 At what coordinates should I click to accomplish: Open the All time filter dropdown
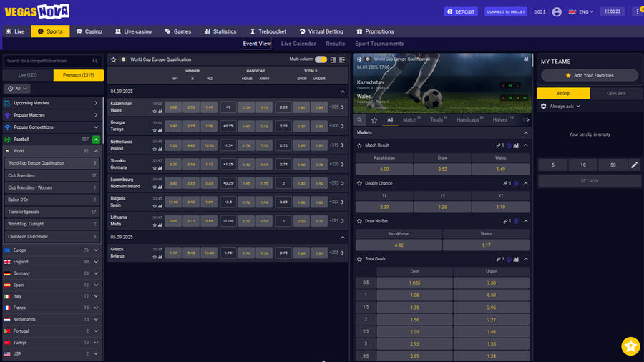pyautogui.click(x=17, y=89)
